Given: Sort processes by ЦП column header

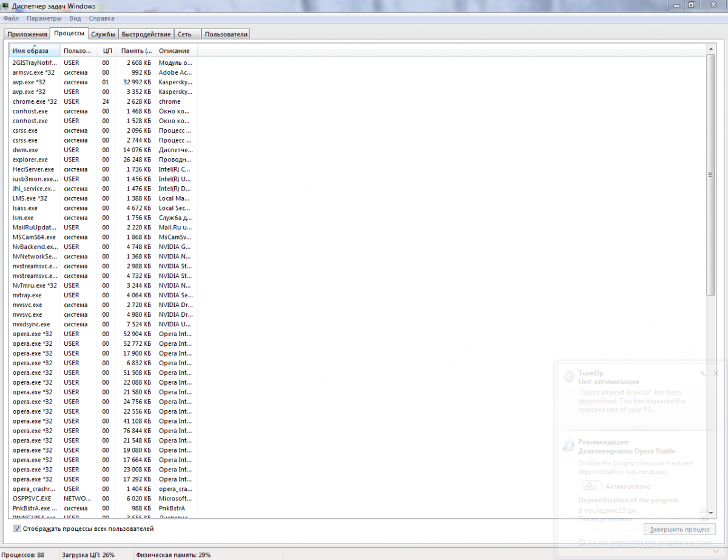Looking at the screenshot, I should [x=106, y=50].
